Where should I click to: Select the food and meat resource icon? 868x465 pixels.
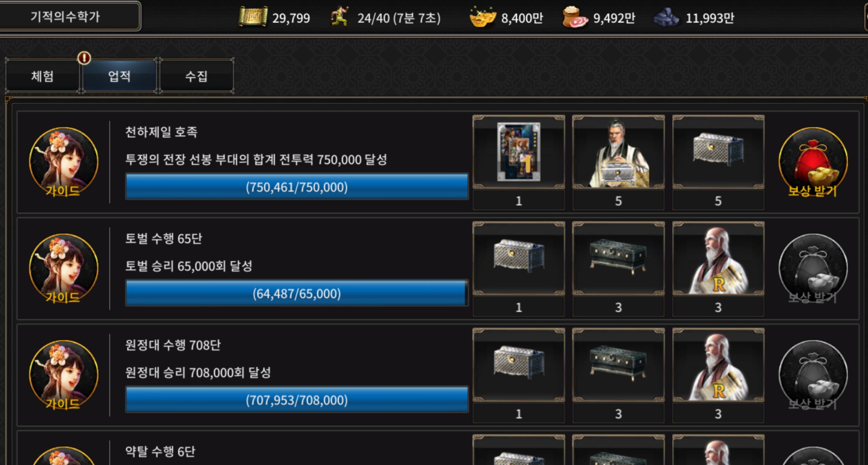tap(575, 17)
